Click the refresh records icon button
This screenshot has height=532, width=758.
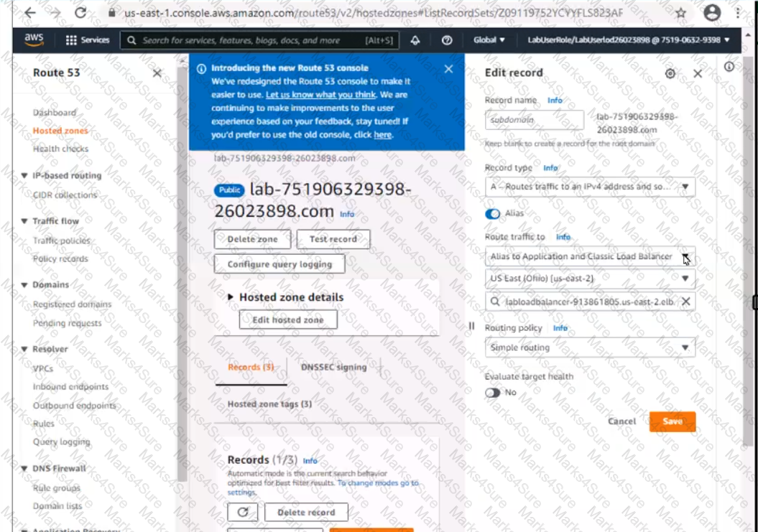[242, 512]
